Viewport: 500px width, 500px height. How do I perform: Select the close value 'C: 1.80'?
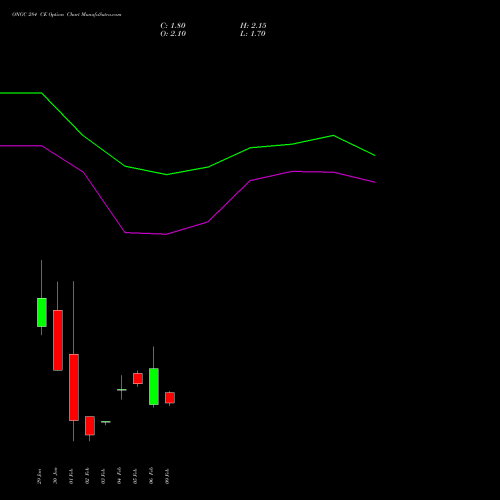coord(173,26)
